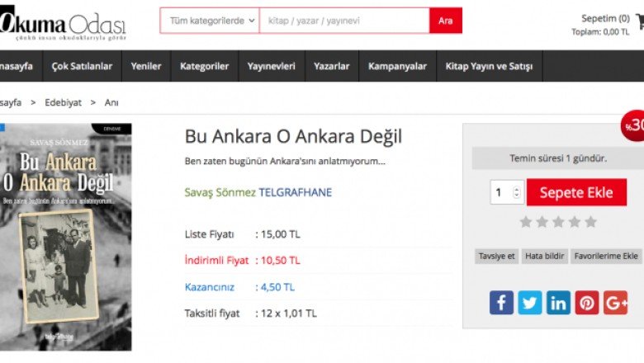Share the book on Pinterest
The width and height of the screenshot is (644, 363).
tap(587, 303)
